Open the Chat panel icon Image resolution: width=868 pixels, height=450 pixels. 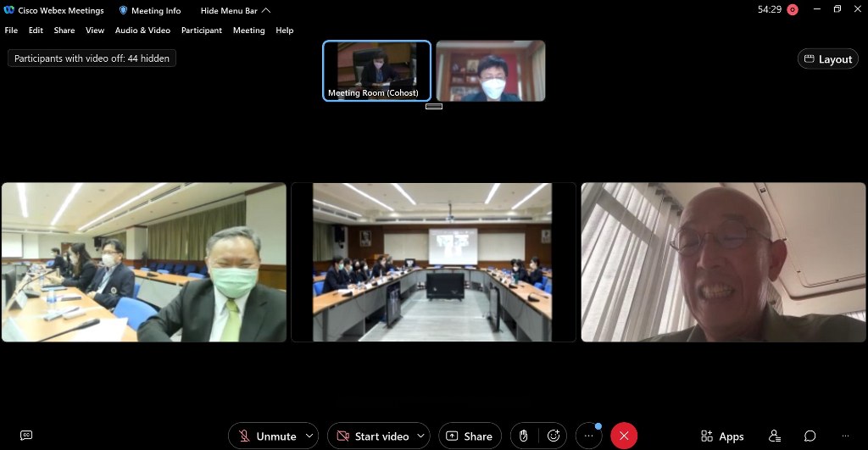(810, 436)
